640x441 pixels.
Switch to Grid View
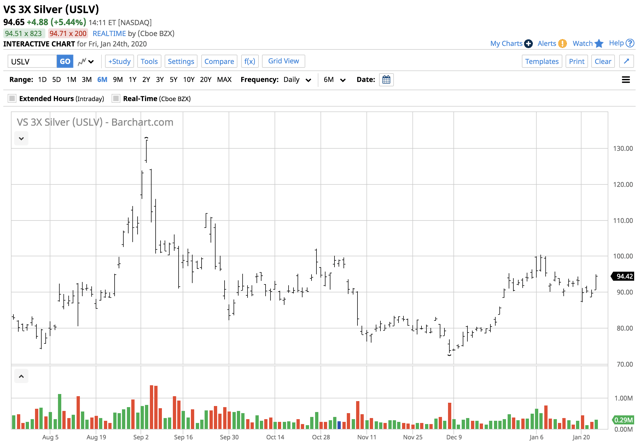click(x=284, y=61)
